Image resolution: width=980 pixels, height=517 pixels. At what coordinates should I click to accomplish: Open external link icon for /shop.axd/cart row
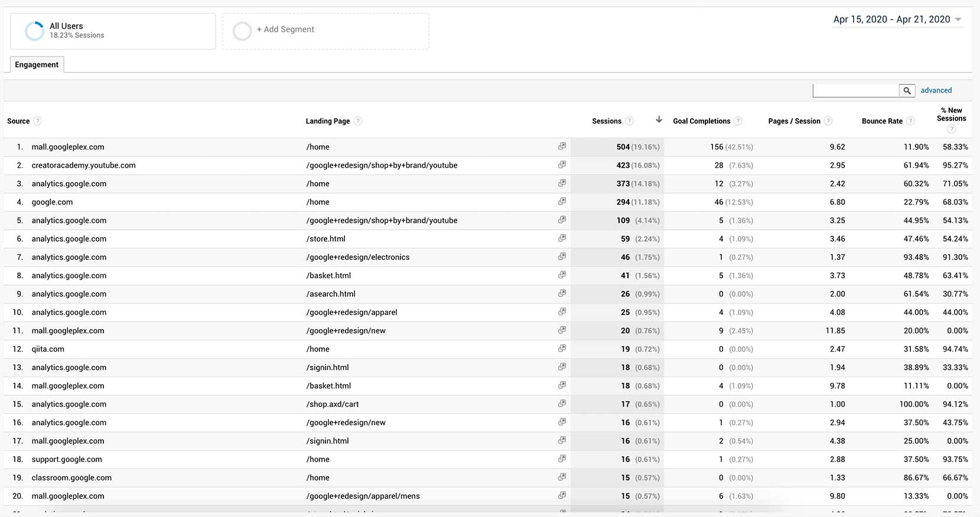562,404
